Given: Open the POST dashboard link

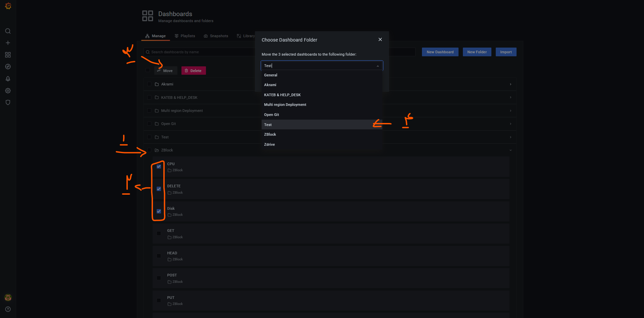Looking at the screenshot, I should click(172, 275).
